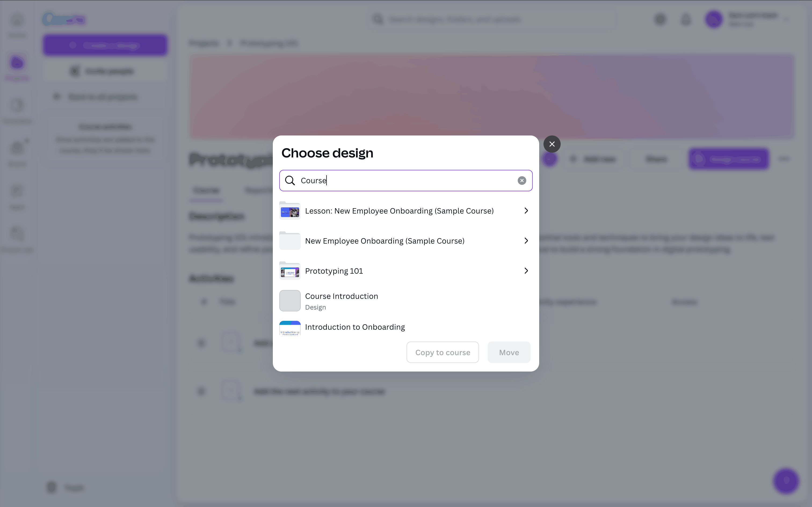The height and width of the screenshot is (507, 812).
Task: Select the Introduction to Onboarding thumbnail
Action: [290, 328]
